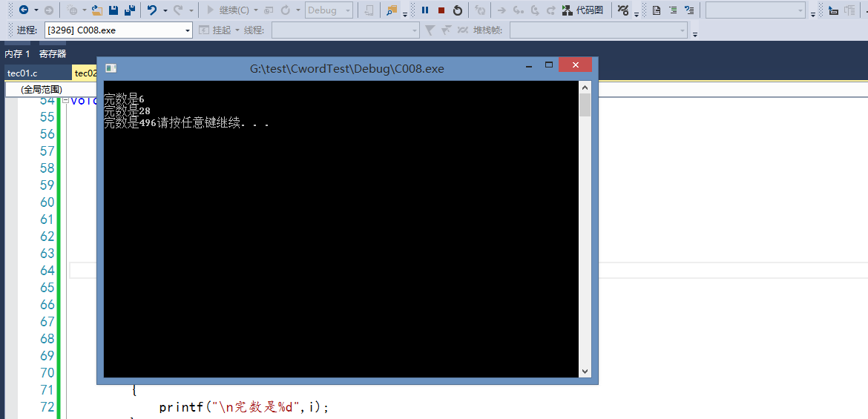Click the 继续(C) continue button
This screenshot has width=868, height=419.
pyautogui.click(x=228, y=10)
